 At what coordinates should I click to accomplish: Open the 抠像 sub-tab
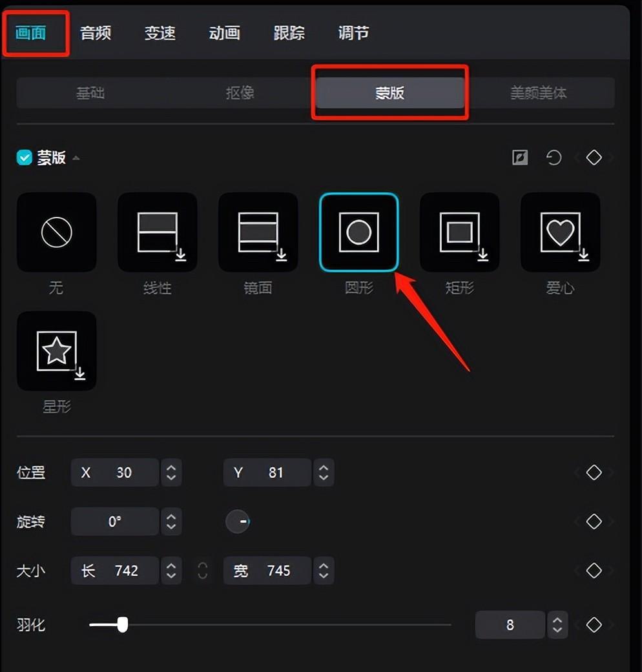pos(240,92)
